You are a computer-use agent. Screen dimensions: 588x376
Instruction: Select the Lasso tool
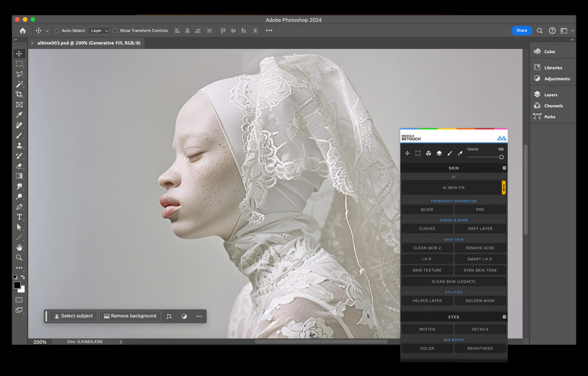pos(19,74)
